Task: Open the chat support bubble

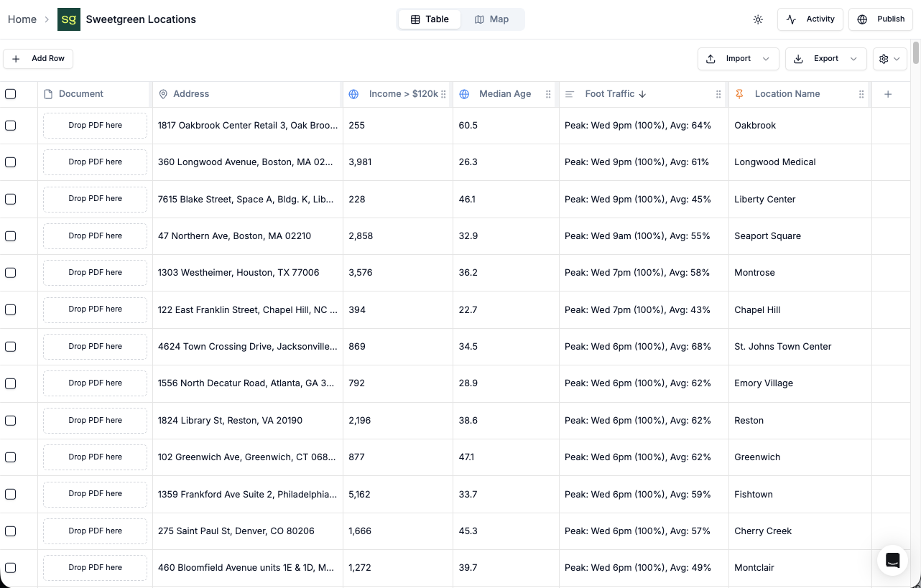Action: click(892, 561)
